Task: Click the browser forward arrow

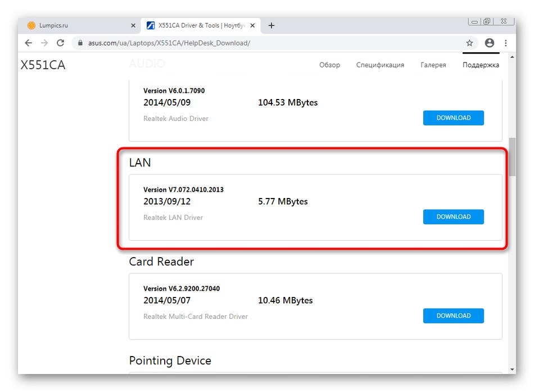Action: [x=44, y=43]
